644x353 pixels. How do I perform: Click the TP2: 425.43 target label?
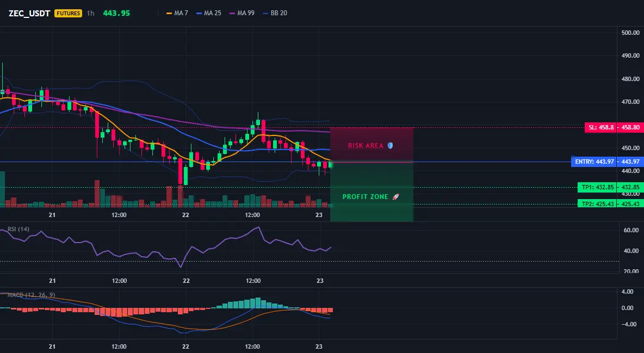click(x=598, y=204)
